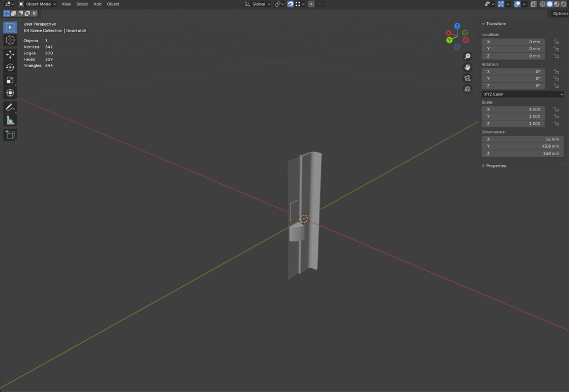The image size is (569, 392).
Task: Click the Dimensions X 16 mm field
Action: pyautogui.click(x=522, y=139)
